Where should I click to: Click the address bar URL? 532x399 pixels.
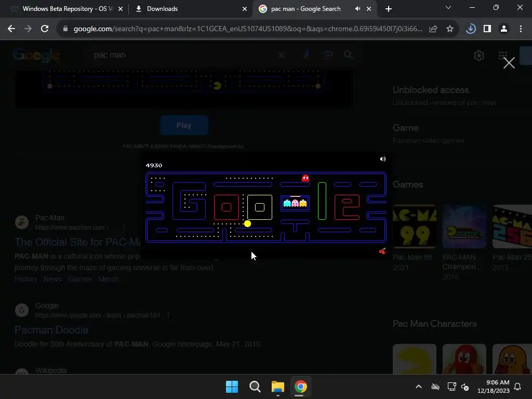(248, 29)
